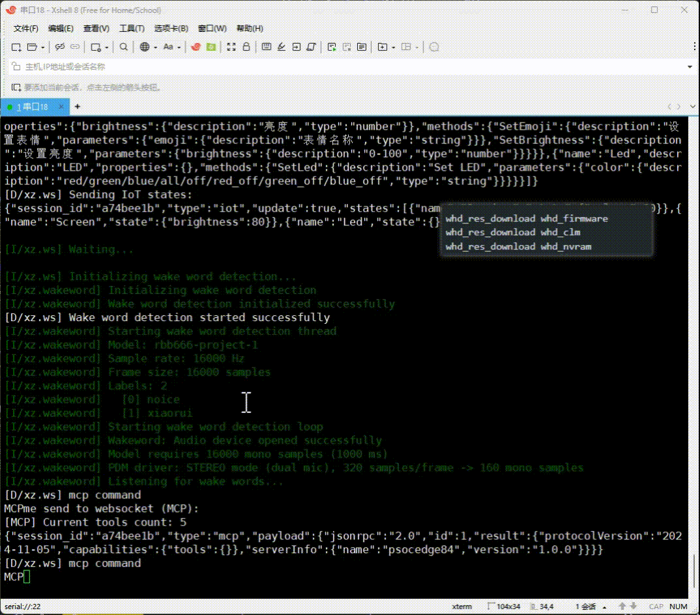Click the Search magnifier icon in toolbar
Viewport: 700px width, 615px height.
click(x=123, y=47)
